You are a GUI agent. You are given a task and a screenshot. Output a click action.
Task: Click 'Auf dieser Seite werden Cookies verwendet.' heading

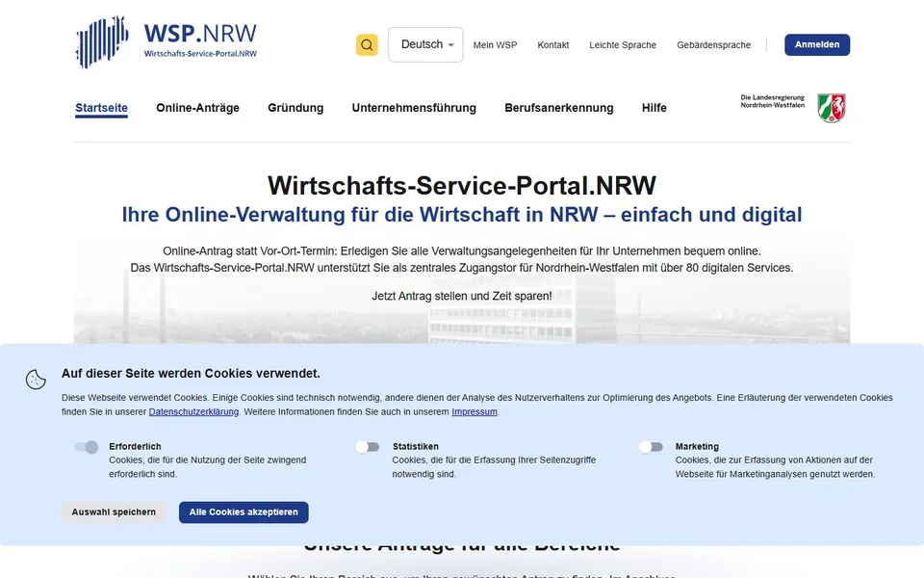(x=191, y=374)
